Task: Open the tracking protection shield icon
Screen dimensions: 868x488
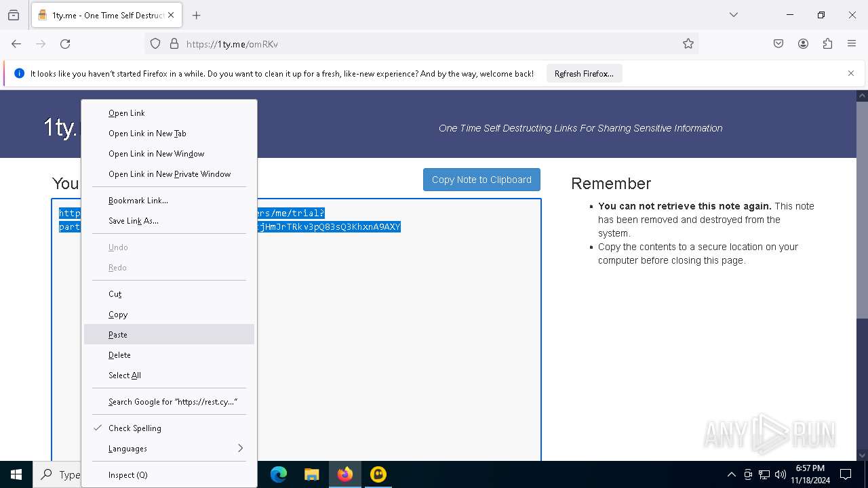Action: coord(155,44)
